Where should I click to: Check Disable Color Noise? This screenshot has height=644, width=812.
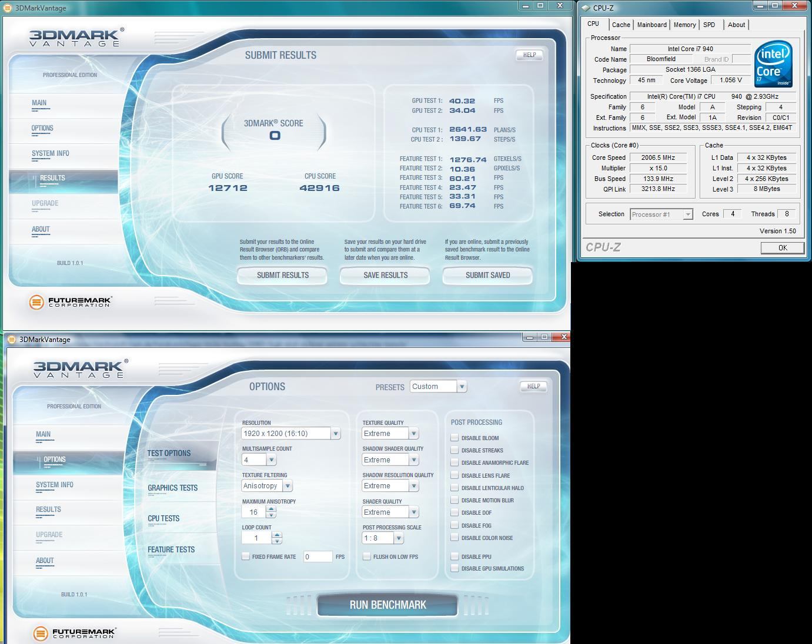pyautogui.click(x=455, y=538)
